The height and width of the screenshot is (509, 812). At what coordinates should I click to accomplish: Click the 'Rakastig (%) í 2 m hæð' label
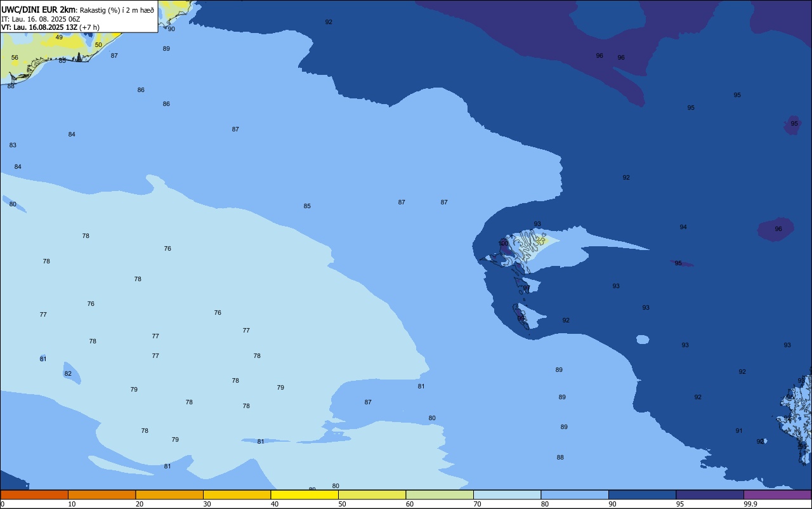tap(117, 10)
